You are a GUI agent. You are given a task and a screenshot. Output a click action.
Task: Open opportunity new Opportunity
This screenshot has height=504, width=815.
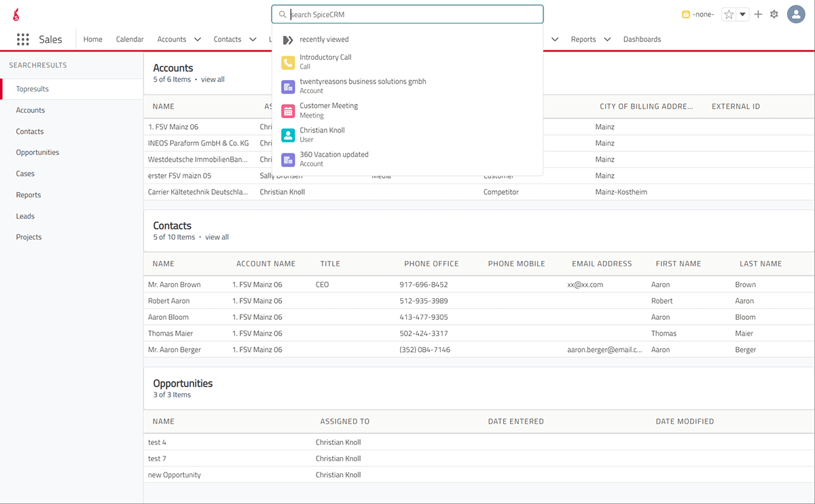tap(175, 475)
